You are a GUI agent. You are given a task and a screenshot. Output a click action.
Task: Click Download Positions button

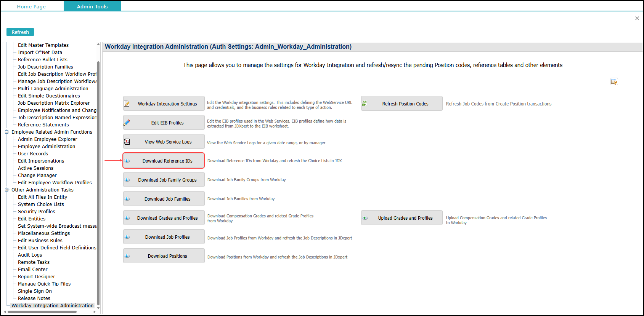pyautogui.click(x=164, y=256)
